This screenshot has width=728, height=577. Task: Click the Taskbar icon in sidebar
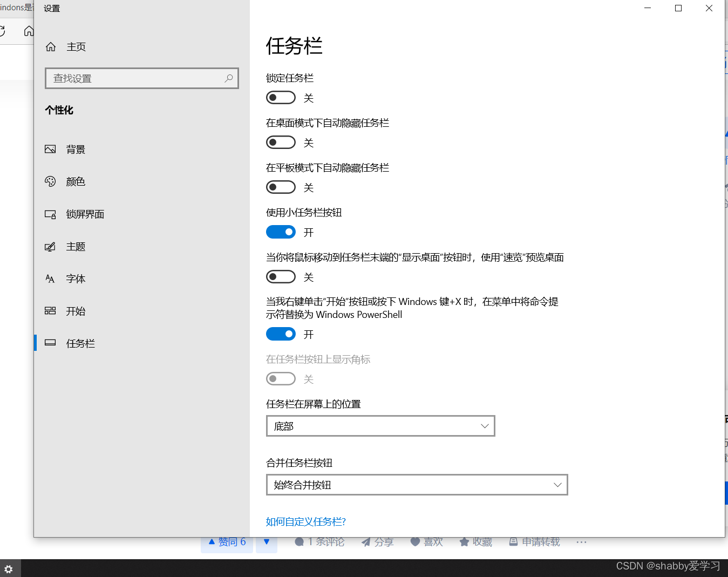(x=50, y=343)
